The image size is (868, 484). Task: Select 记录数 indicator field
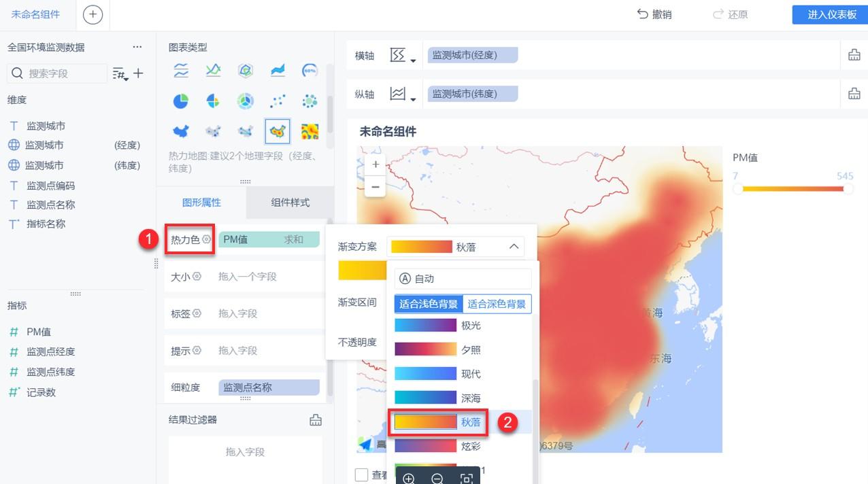(x=41, y=392)
